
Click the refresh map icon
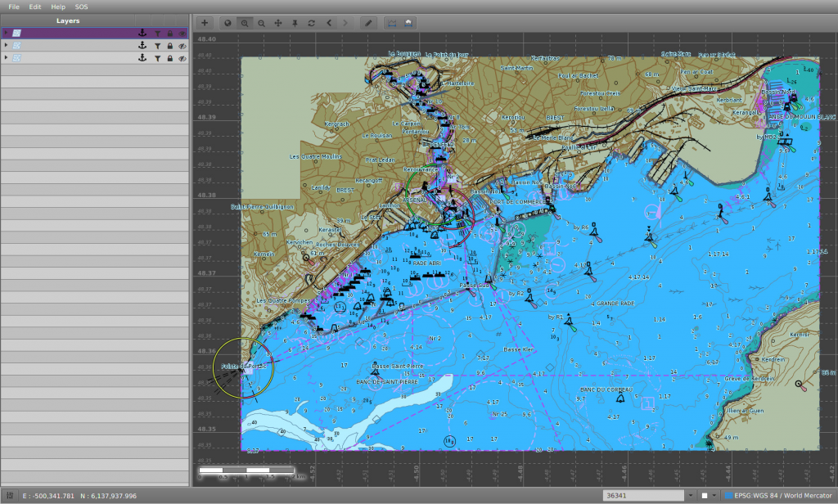pyautogui.click(x=312, y=23)
